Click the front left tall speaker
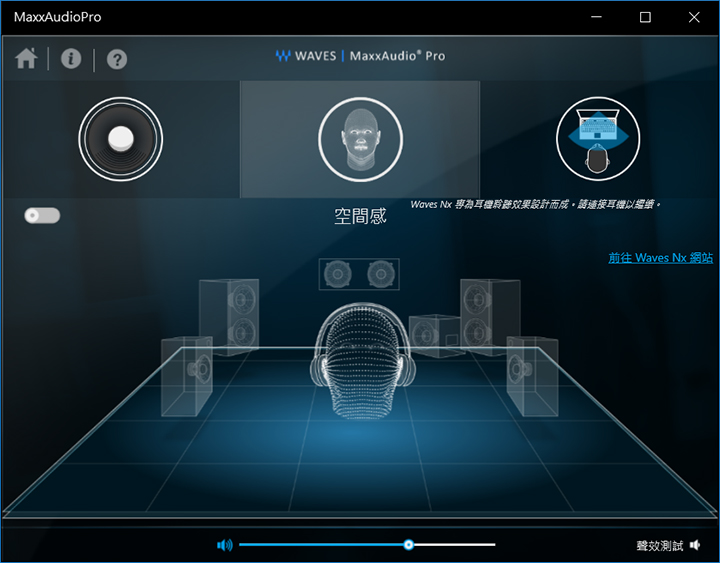This screenshot has width=720, height=563. tap(229, 317)
